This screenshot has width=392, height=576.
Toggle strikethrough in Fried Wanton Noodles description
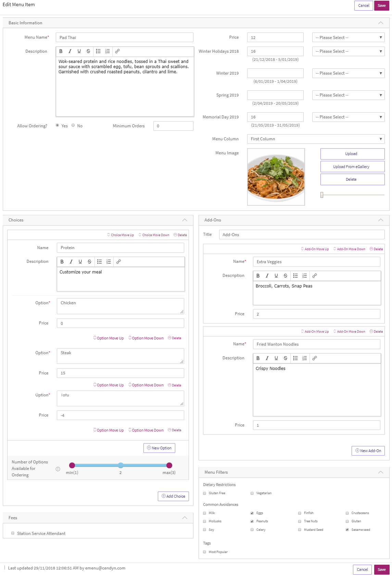[x=286, y=358]
